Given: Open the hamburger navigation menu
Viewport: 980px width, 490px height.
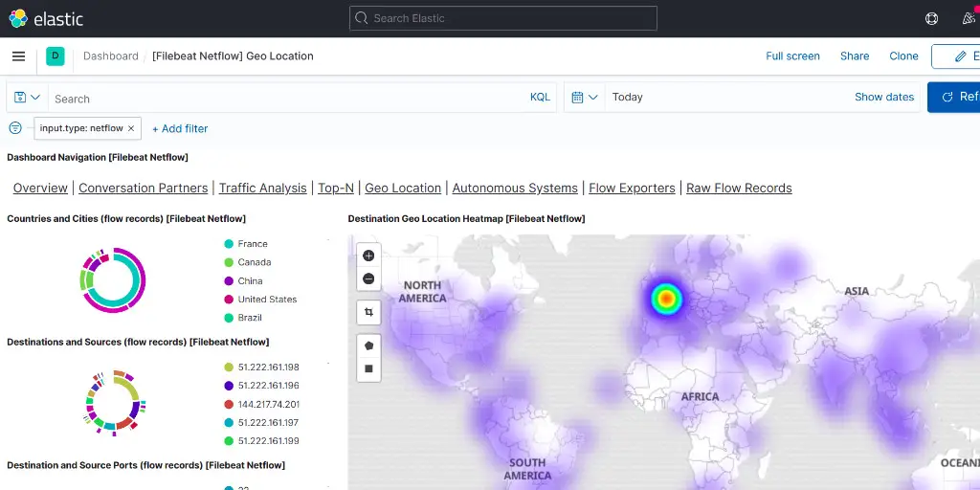Looking at the screenshot, I should [18, 56].
